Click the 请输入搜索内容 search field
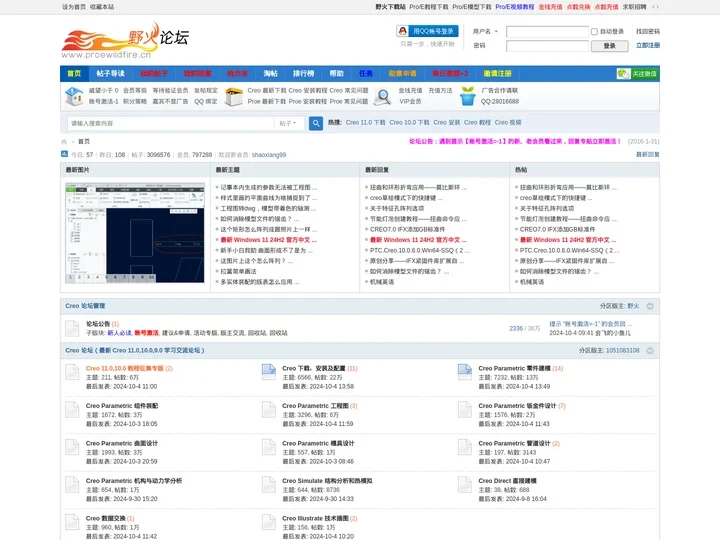 click(171, 124)
